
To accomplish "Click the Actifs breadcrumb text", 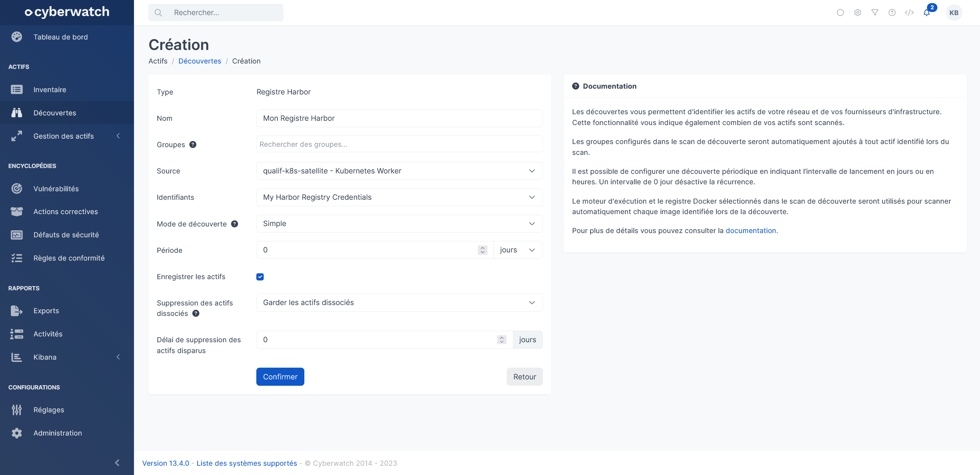I will click(x=158, y=61).
